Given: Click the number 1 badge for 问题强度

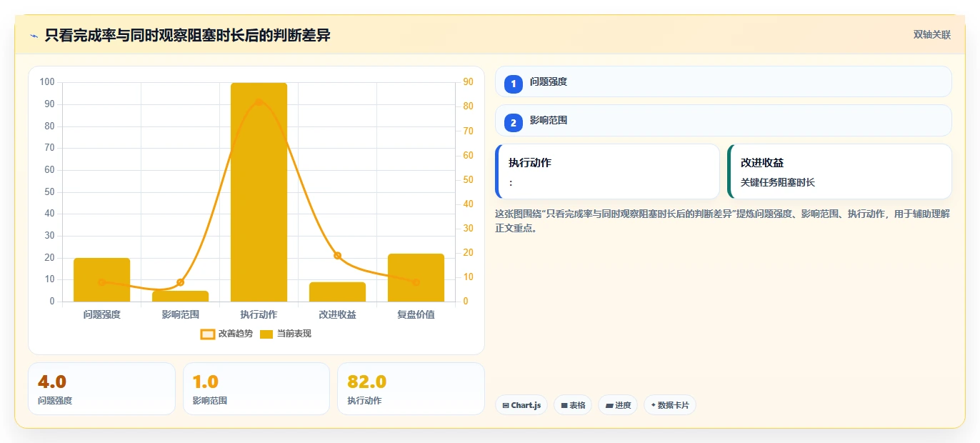Looking at the screenshot, I should pyautogui.click(x=513, y=84).
